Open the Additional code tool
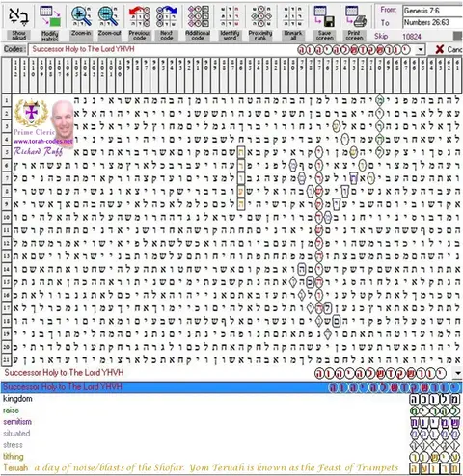Image resolution: width=463 pixels, height=476 pixels. pos(198,16)
